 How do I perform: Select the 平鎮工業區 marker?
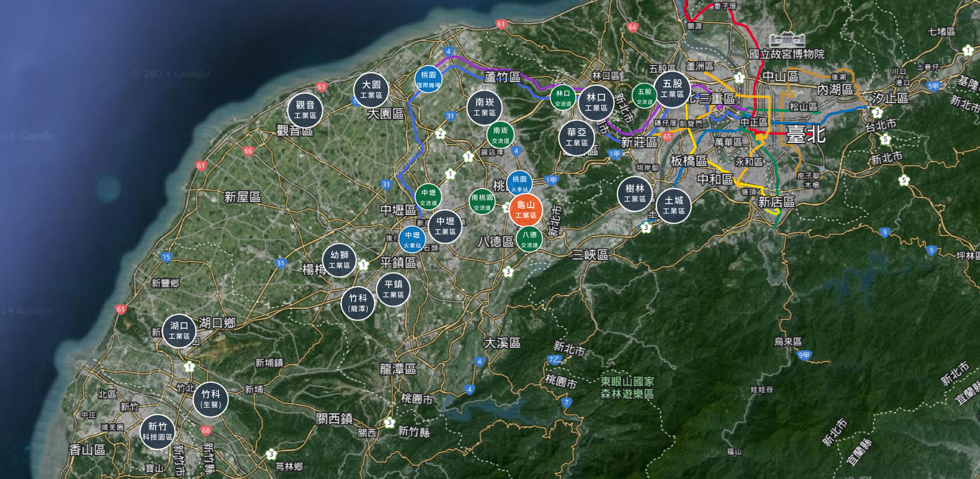[393, 289]
